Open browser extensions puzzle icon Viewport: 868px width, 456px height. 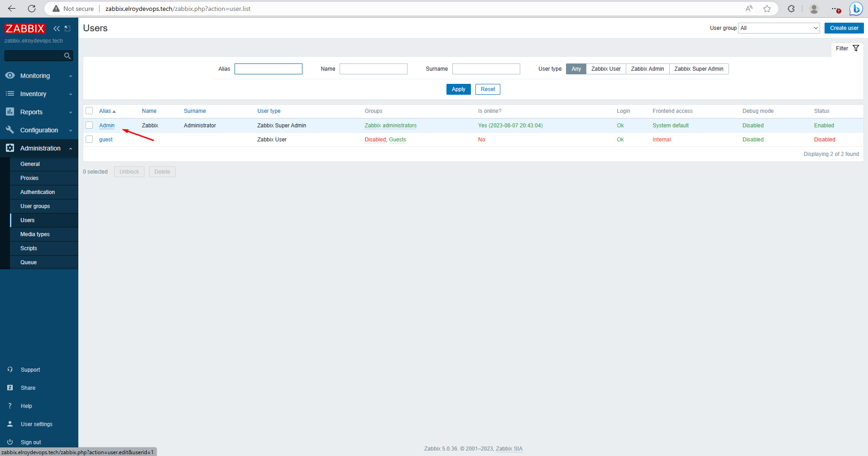point(791,9)
